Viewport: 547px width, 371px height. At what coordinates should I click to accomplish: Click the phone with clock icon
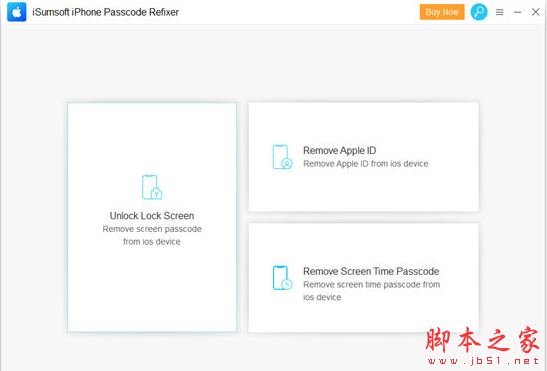click(x=282, y=278)
